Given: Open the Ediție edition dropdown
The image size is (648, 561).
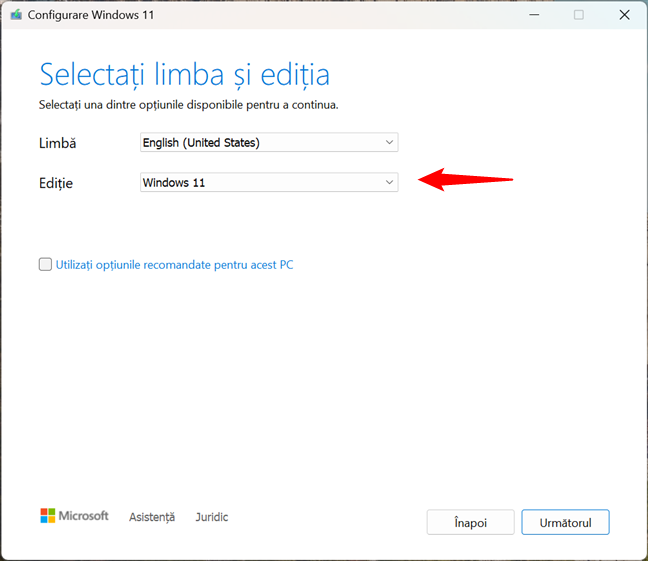Looking at the screenshot, I should (269, 182).
